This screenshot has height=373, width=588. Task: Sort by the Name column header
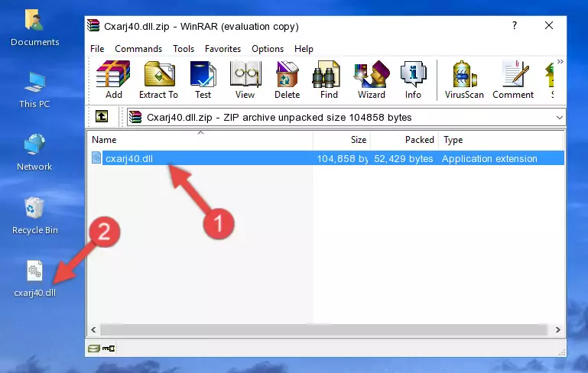200,140
